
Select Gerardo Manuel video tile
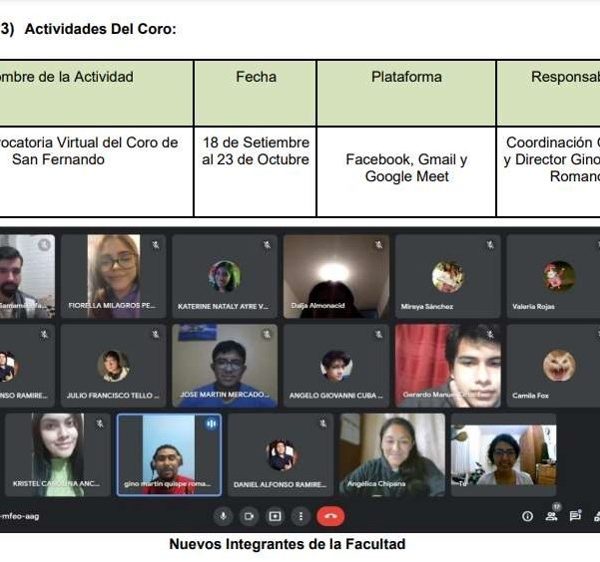point(448,366)
